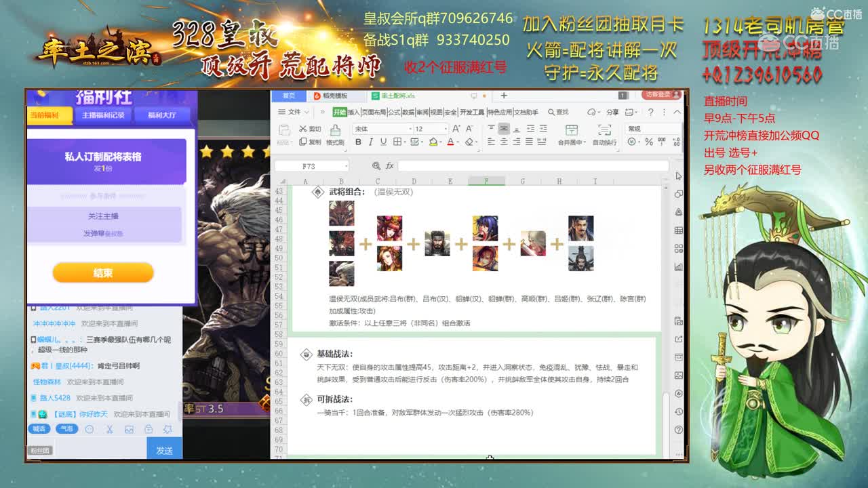
Task: Toggle the auto wrap text button
Action: [x=604, y=134]
